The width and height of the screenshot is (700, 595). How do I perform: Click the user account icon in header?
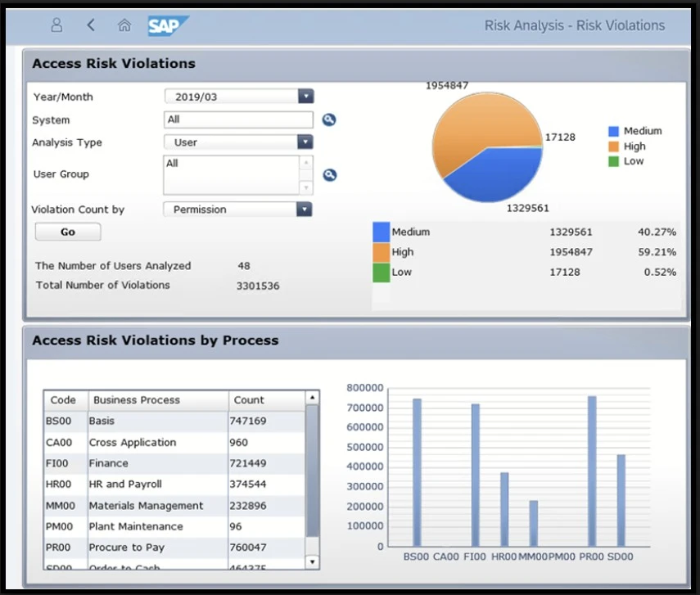(56, 25)
